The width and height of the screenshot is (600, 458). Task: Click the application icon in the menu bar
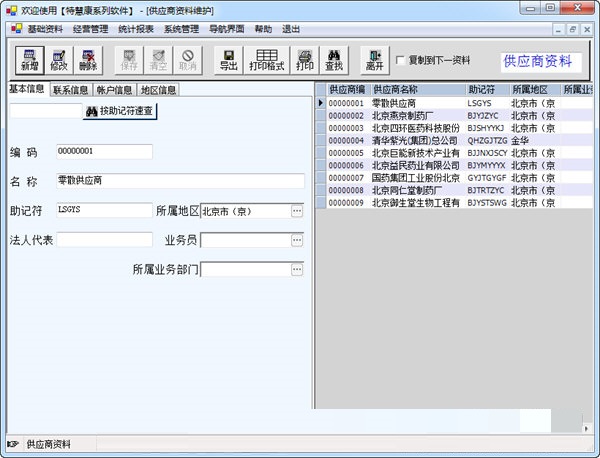16,29
